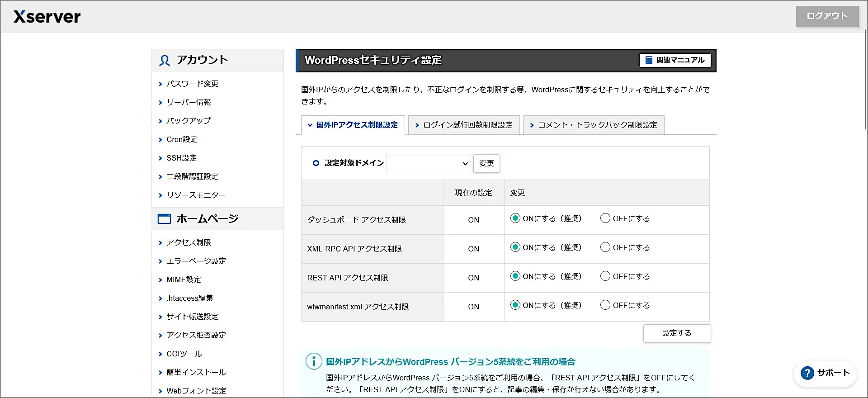Open 二段階認証設定 in sidebar
This screenshot has height=398, width=868.
[192, 176]
